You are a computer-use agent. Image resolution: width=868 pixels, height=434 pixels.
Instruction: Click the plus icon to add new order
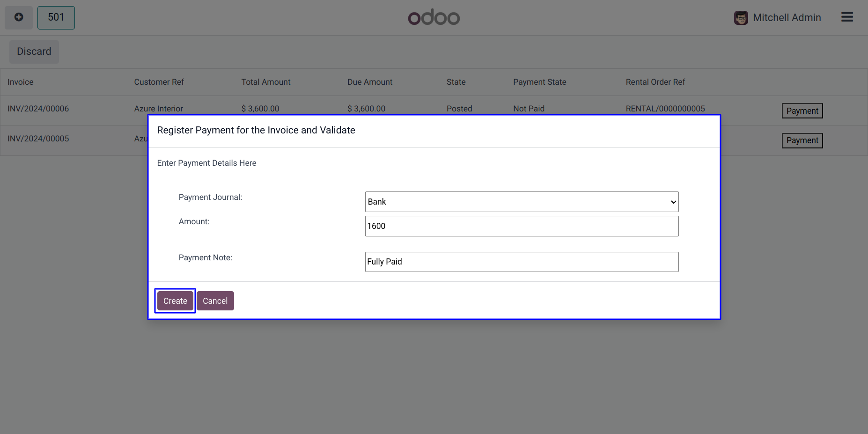(x=19, y=17)
